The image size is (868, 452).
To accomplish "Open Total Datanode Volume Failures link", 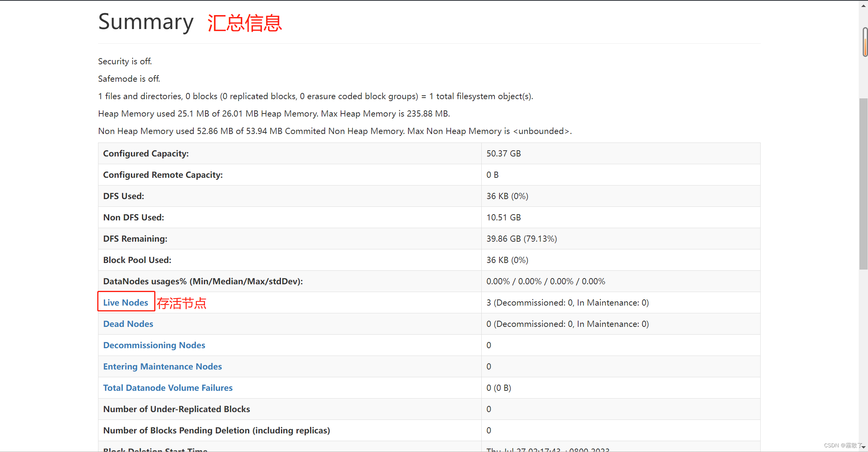I will [168, 388].
